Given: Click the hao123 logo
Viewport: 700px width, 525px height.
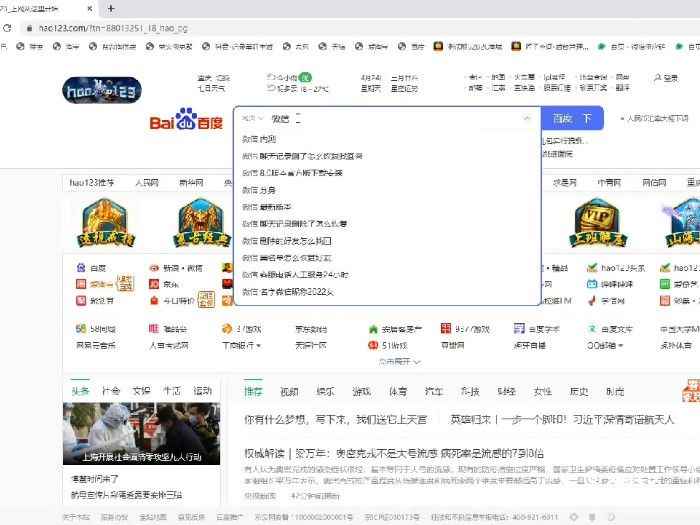Looking at the screenshot, I should tap(98, 86).
